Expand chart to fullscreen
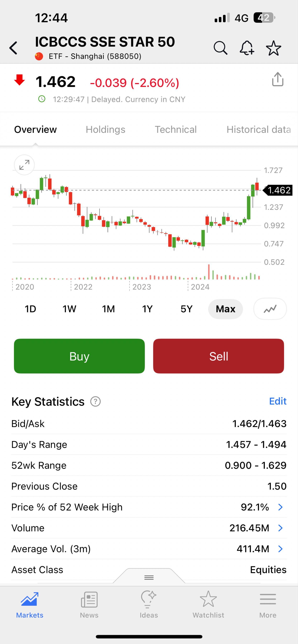 click(24, 165)
